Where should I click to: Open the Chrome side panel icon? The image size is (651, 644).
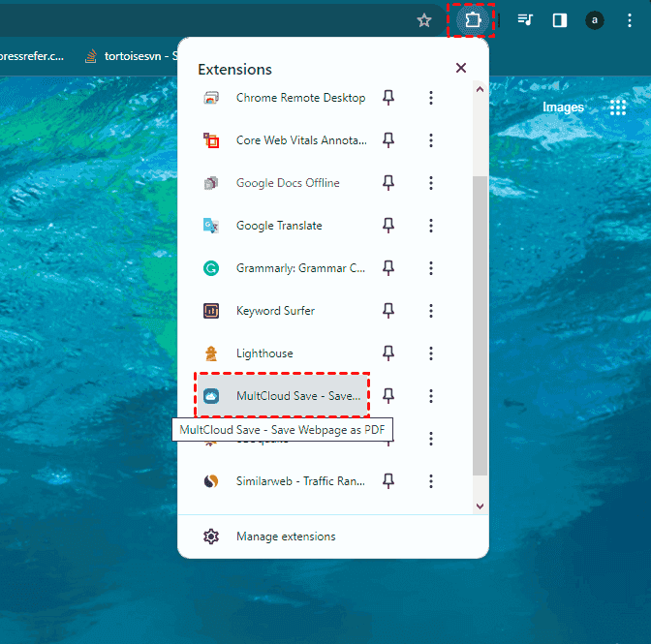pyautogui.click(x=560, y=20)
